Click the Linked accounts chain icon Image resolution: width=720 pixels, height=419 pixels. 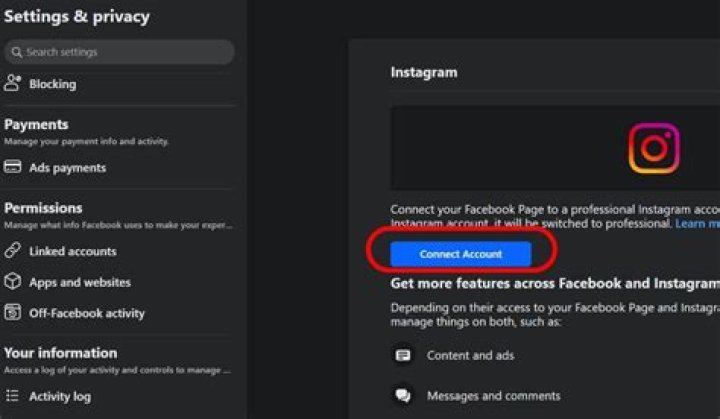pos(13,251)
